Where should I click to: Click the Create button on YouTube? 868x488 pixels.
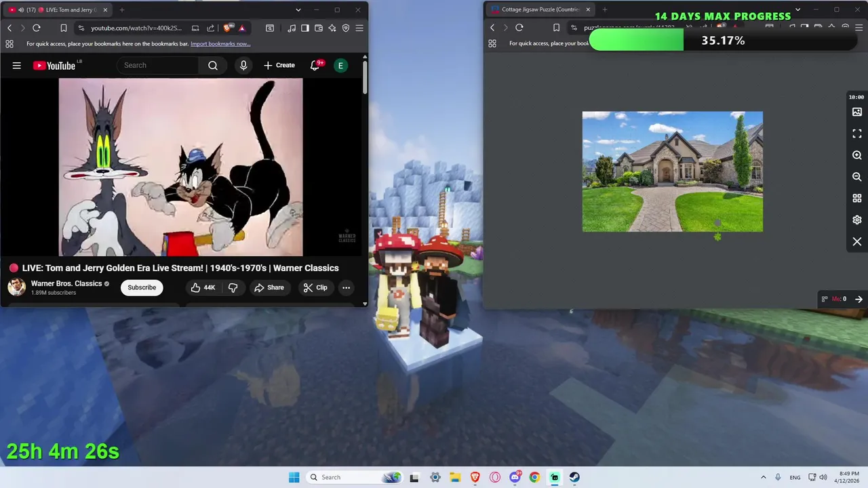point(279,65)
